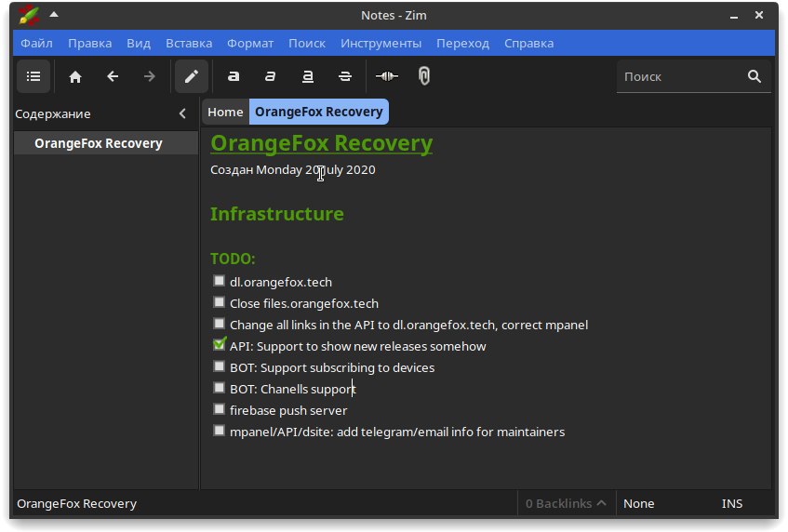Viewport: 788px width, 532px height.
Task: Open the Инструменты menu
Action: (381, 43)
